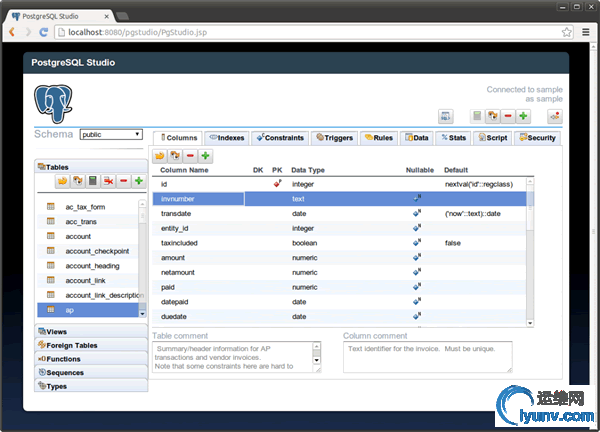600x432 pixels.
Task: Open the Schema dropdown set to public
Action: pos(111,134)
